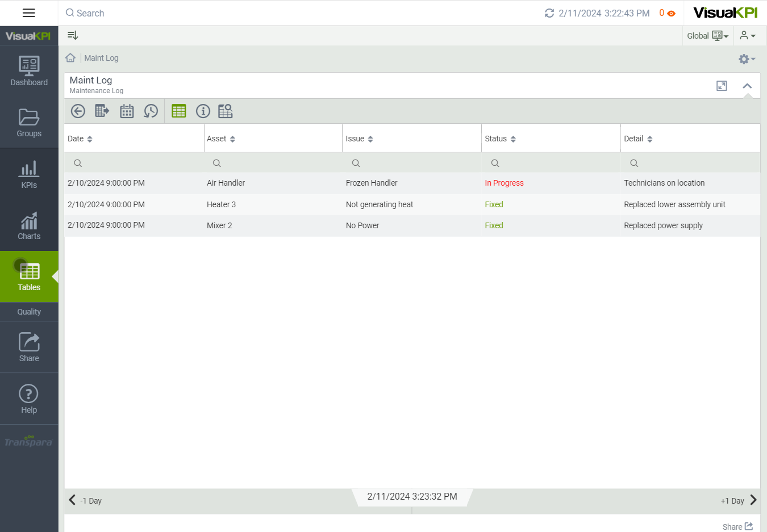Toggle the green table view button

click(x=179, y=111)
